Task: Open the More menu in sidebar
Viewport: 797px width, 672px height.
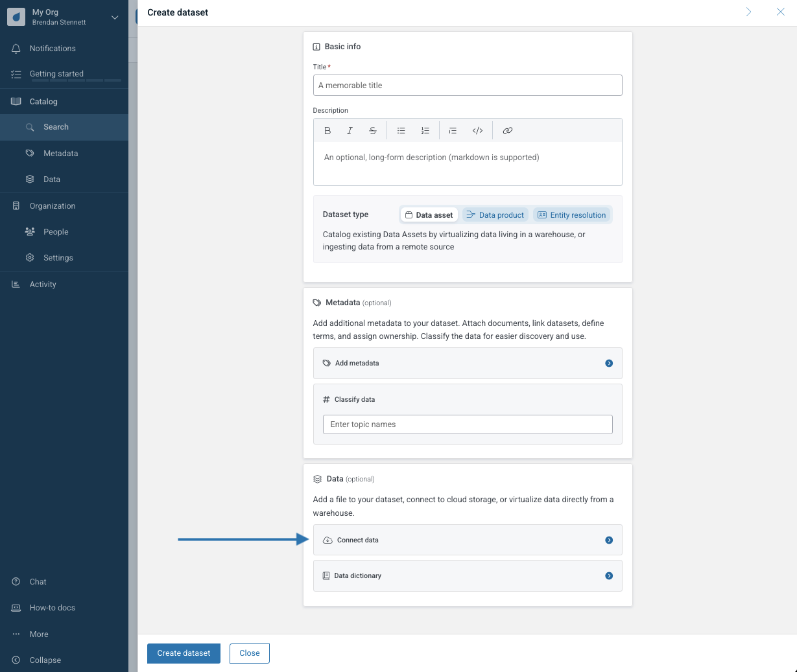Action: (x=64, y=634)
